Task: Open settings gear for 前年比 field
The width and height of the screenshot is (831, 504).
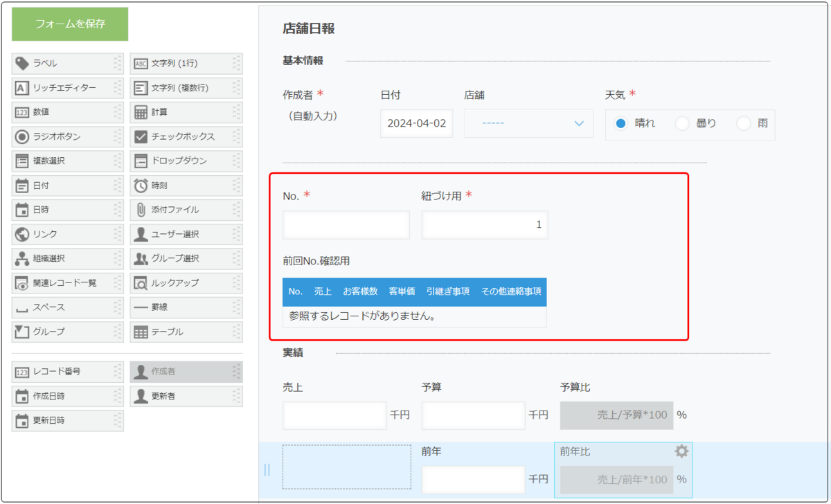Action: 681,451
